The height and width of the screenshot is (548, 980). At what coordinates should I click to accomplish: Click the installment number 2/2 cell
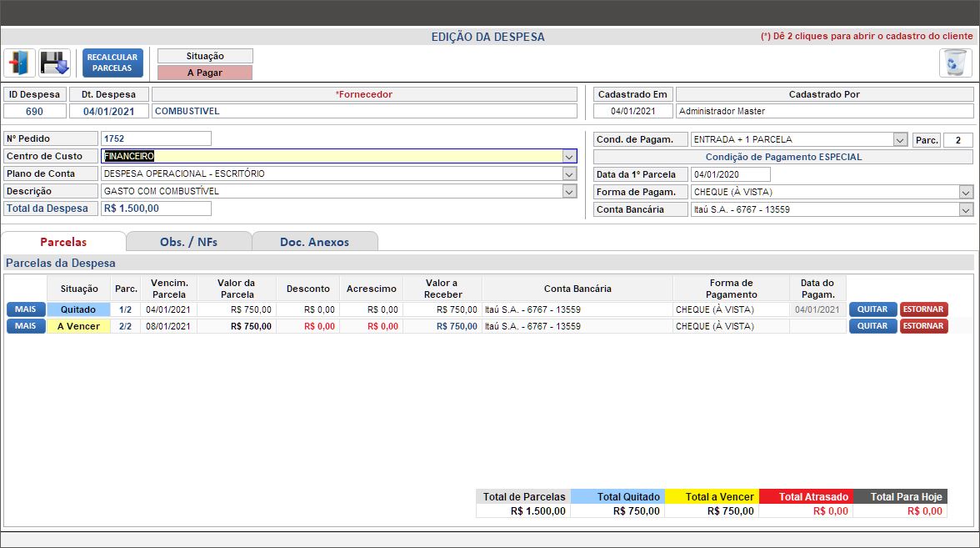tap(125, 327)
